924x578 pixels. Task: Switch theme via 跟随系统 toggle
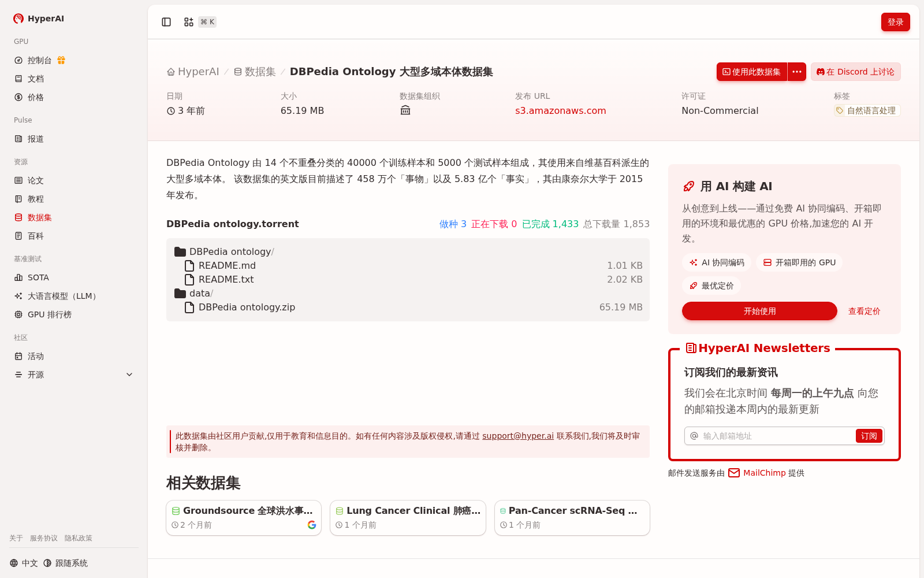pyautogui.click(x=66, y=563)
